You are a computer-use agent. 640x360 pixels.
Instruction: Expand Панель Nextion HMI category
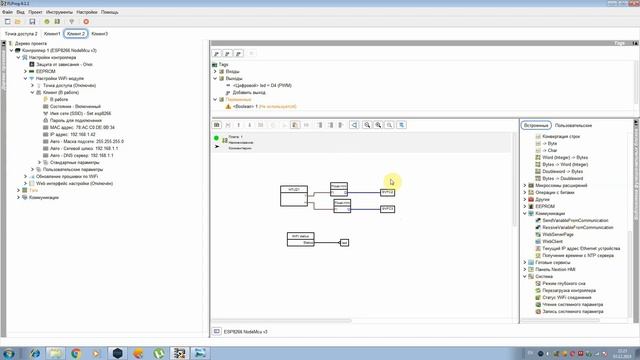(x=525, y=269)
